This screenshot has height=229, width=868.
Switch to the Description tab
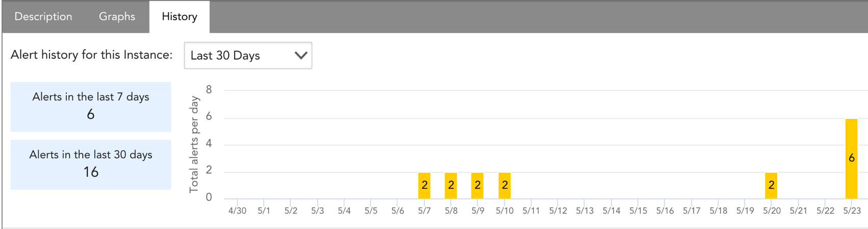point(43,17)
